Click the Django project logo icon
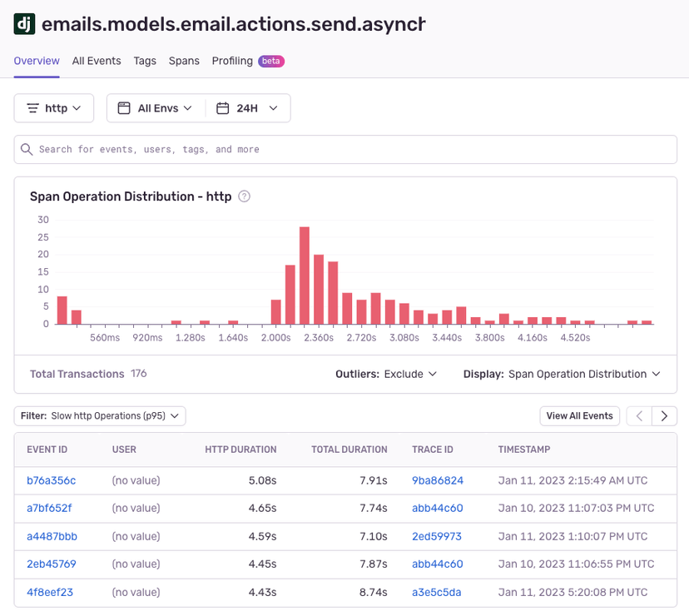Screen dimensions: 689x616 pyautogui.click(x=22, y=24)
